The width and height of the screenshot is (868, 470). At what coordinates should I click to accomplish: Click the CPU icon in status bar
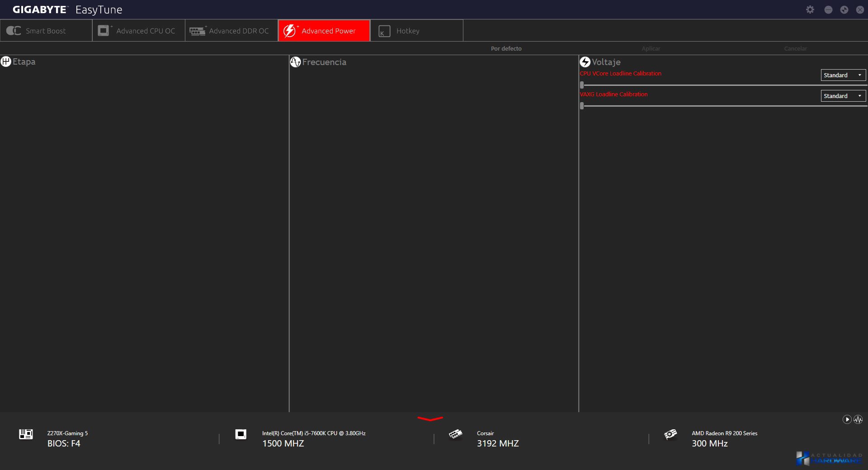click(241, 434)
